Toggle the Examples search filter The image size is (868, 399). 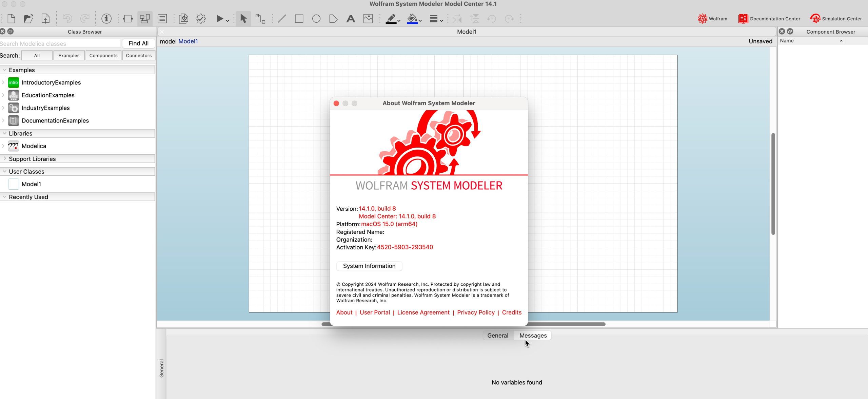(69, 55)
